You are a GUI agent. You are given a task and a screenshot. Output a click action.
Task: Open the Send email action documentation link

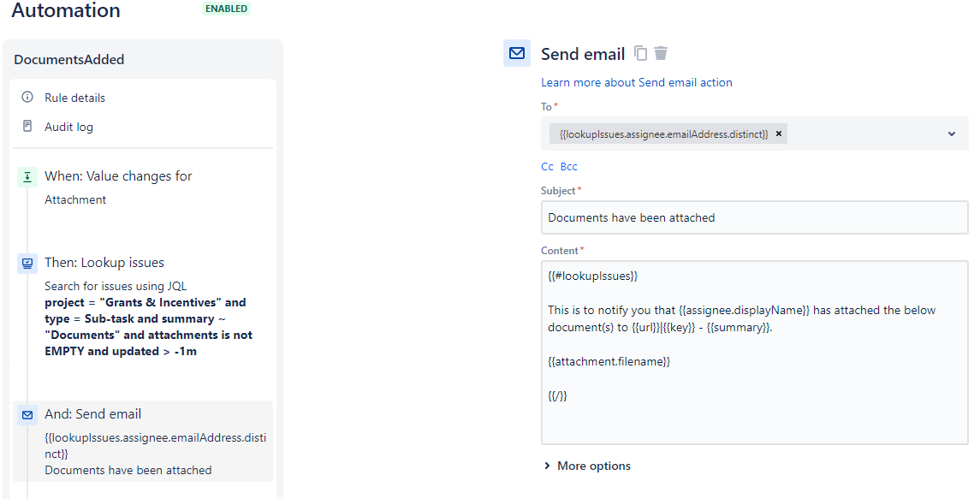pyautogui.click(x=636, y=82)
